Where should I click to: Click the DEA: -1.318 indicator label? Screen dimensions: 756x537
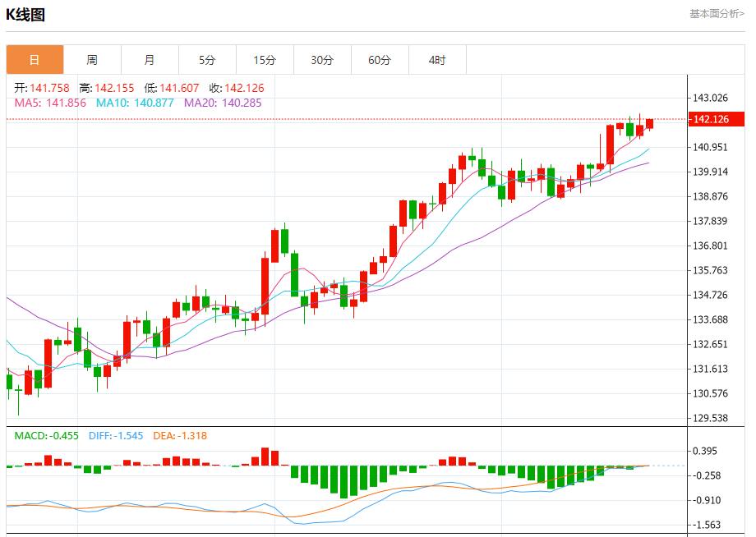tap(181, 436)
